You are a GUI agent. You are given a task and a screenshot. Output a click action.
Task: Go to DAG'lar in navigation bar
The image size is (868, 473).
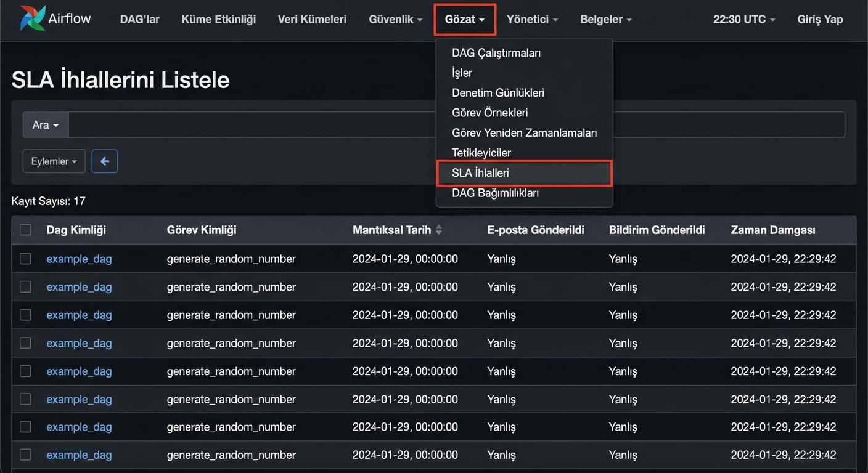tap(139, 19)
